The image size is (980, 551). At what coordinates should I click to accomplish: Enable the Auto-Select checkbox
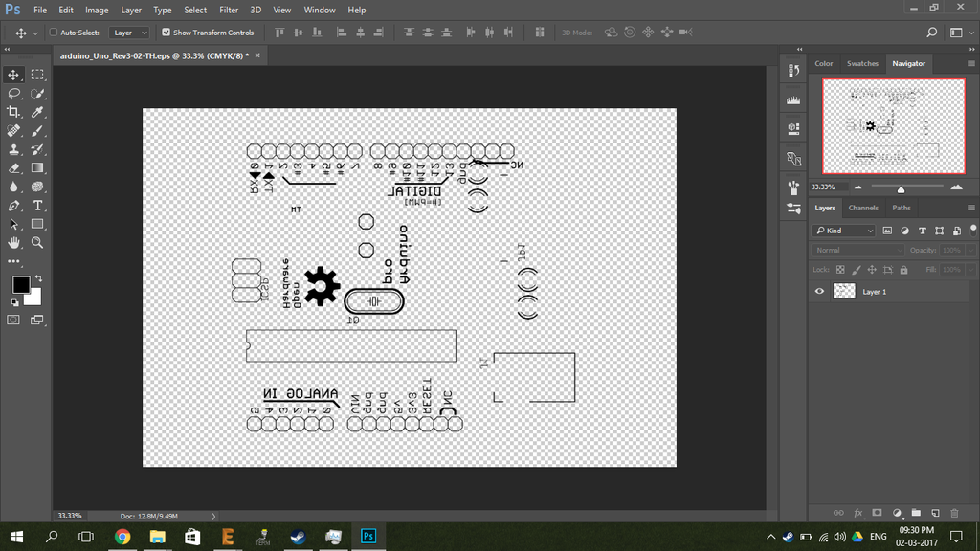54,33
